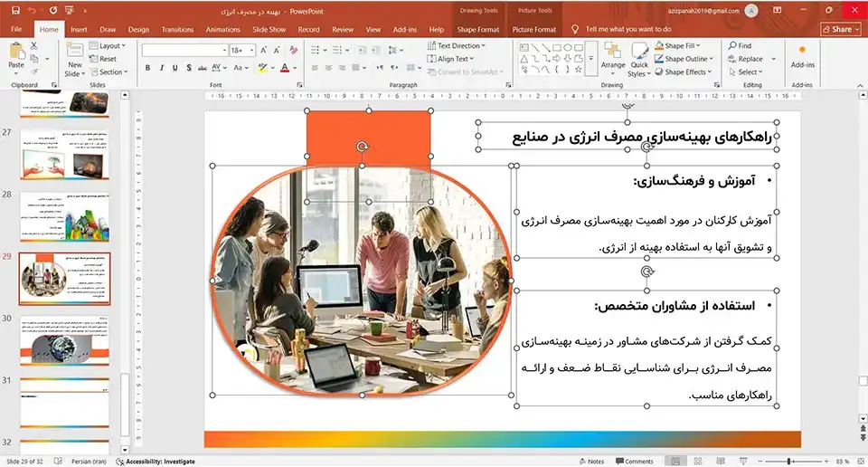868x467 pixels.
Task: Open the Select dropdown in Editing group
Action: pos(746,72)
